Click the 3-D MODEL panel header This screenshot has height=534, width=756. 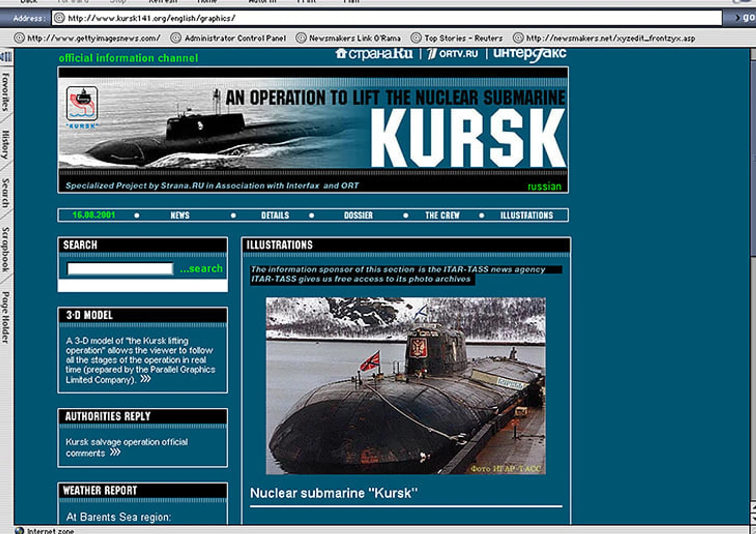(x=142, y=315)
